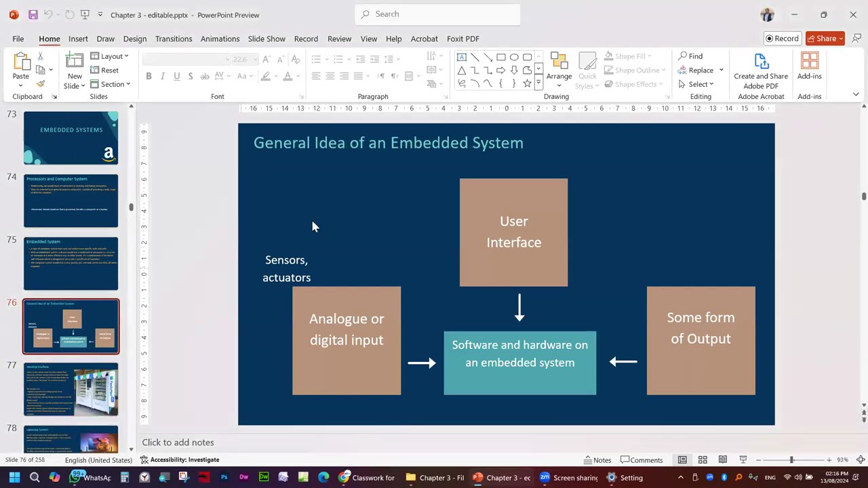The height and width of the screenshot is (488, 868).
Task: Click the text highlight color swatch
Action: click(x=266, y=77)
